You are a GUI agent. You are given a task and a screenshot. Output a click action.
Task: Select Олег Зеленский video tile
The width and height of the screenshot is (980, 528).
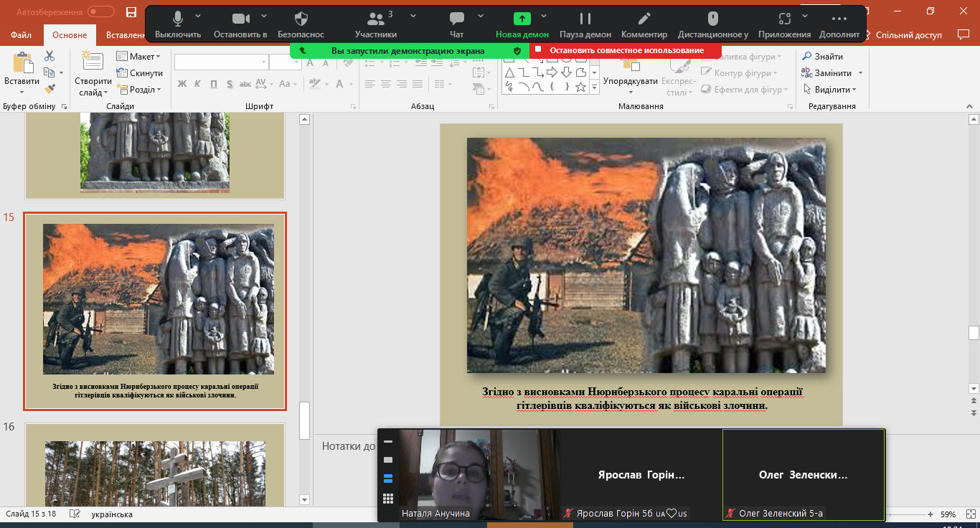(x=804, y=475)
